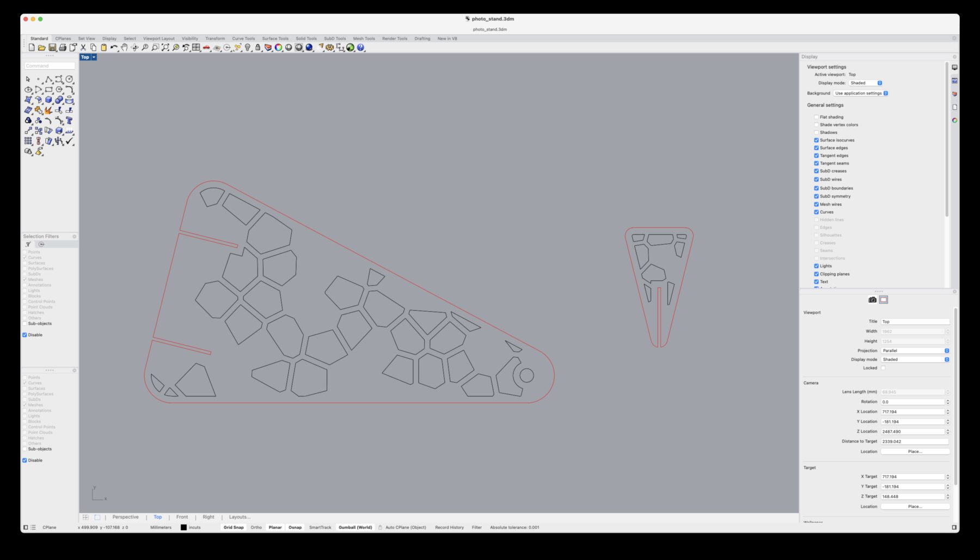980x560 pixels.
Task: Uncheck Mesh wires option
Action: click(x=816, y=205)
